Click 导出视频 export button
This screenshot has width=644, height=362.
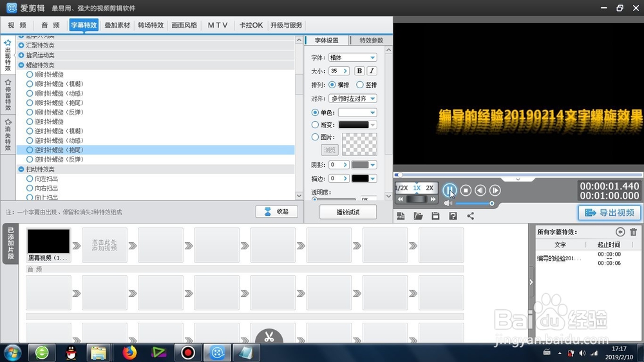point(609,213)
